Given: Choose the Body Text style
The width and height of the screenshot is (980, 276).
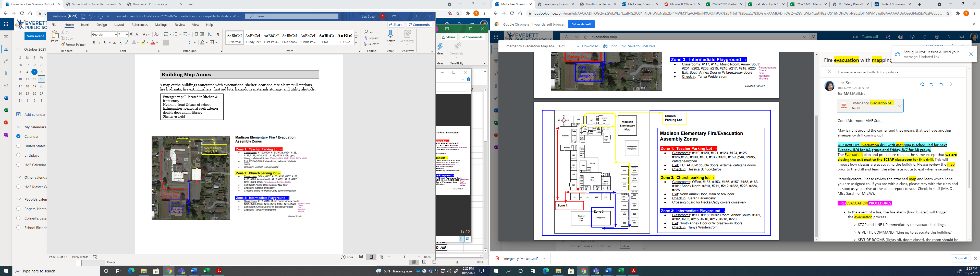Looking at the screenshot, I should tap(253, 38).
